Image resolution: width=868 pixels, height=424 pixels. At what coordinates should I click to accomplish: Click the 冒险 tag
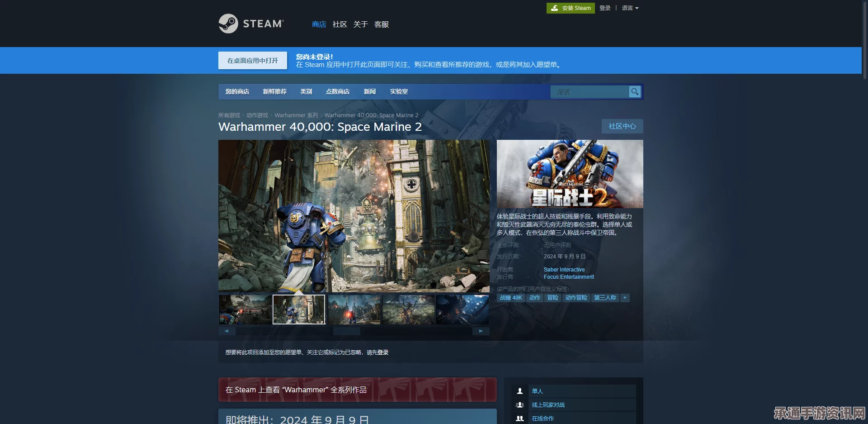(x=553, y=298)
